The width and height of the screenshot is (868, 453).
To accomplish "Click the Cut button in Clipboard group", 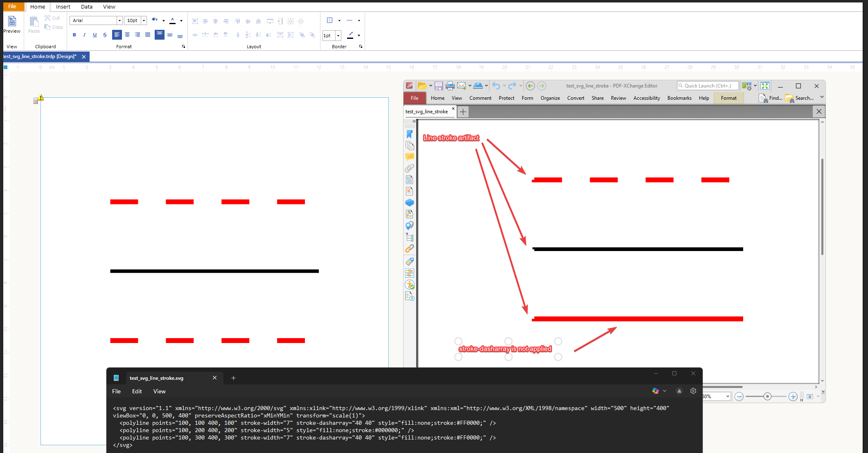I will (52, 18).
